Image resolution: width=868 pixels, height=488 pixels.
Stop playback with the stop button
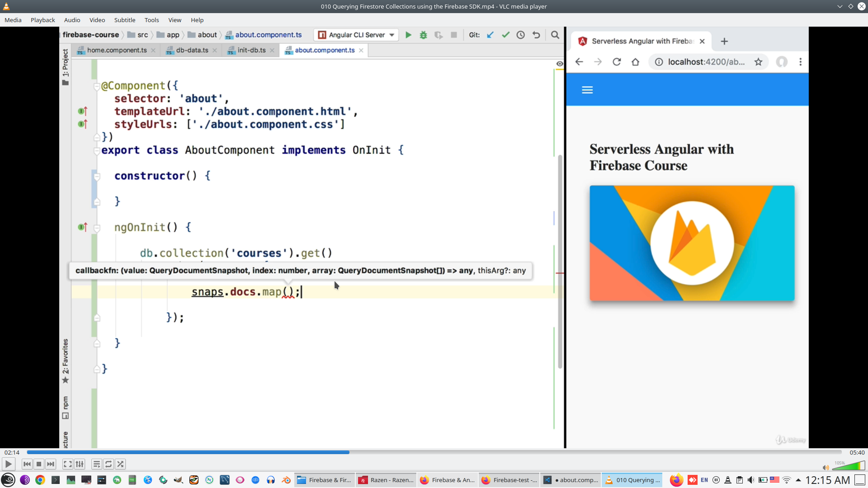click(x=39, y=464)
